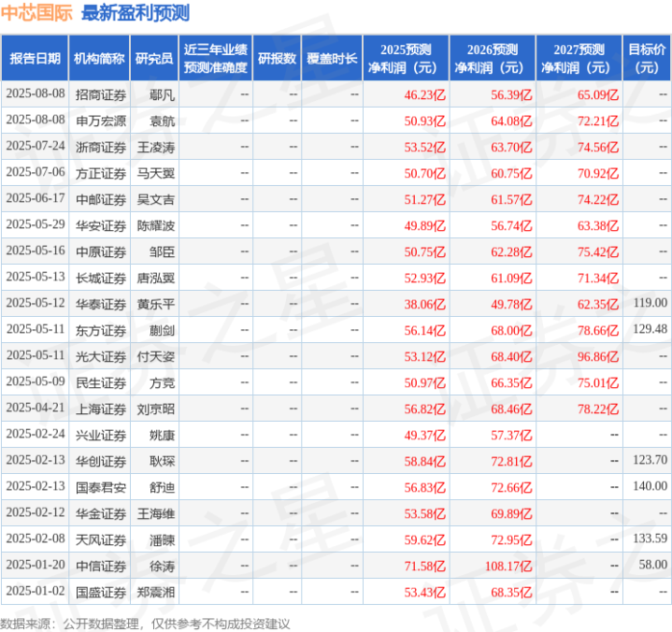Screen dimensions: 672x632
Task: Click the 78.22亿 profit forecast value
Action: point(598,409)
